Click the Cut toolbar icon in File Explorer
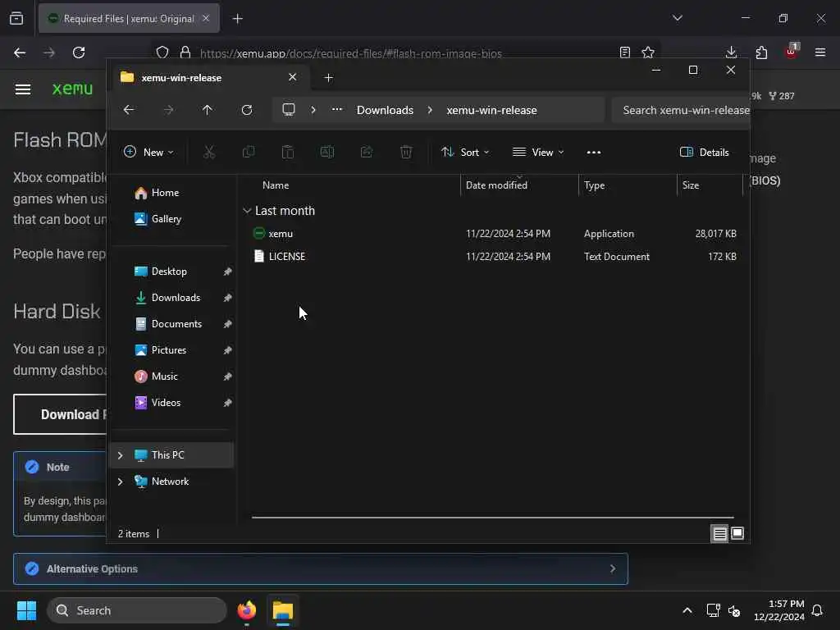Viewport: 840px width, 630px height. tap(209, 152)
